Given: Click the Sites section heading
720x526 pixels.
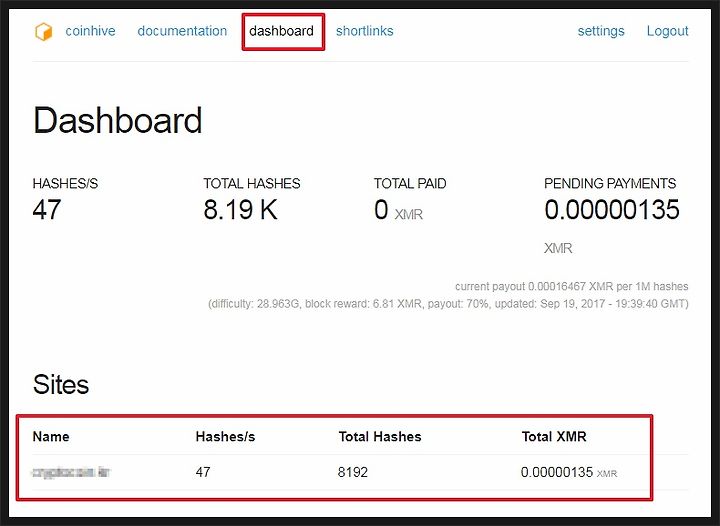Looking at the screenshot, I should [x=61, y=384].
